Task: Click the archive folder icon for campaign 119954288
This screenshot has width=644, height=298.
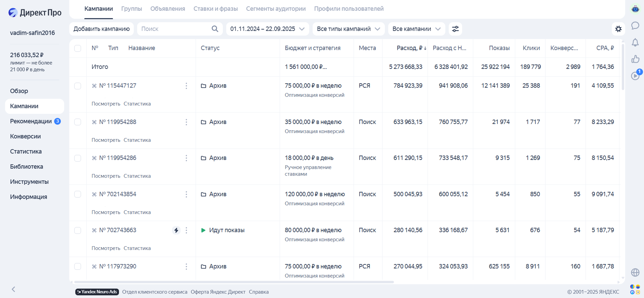Action: pyautogui.click(x=203, y=122)
